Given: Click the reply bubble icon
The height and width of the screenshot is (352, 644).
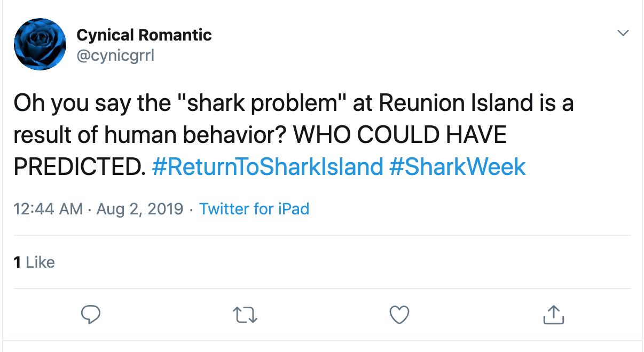Looking at the screenshot, I should [x=92, y=316].
